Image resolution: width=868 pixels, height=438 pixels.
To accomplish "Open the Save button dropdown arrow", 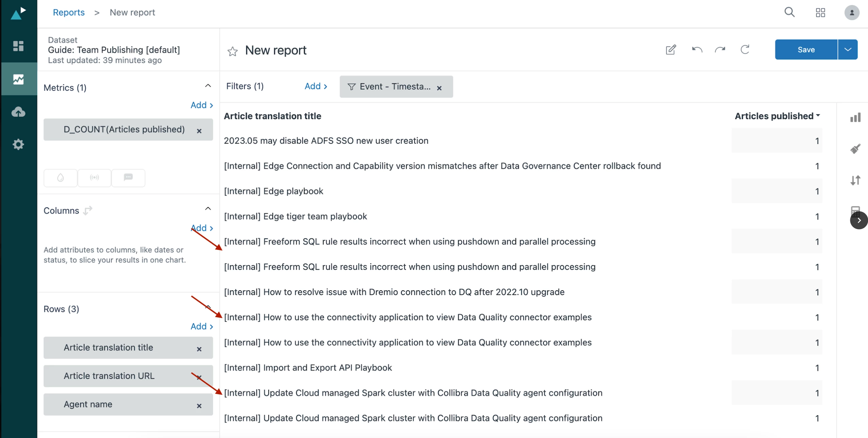I will tap(848, 50).
